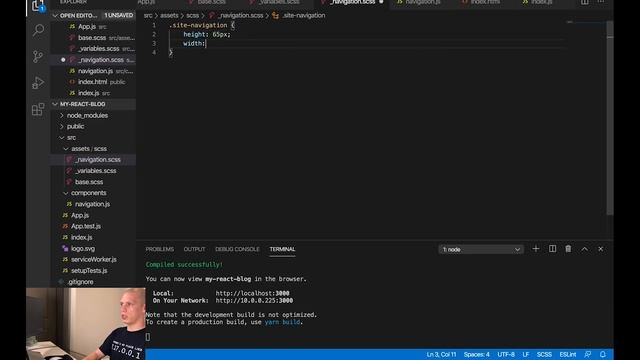
Task: Switch to the Debug Console tab
Action: (x=237, y=249)
